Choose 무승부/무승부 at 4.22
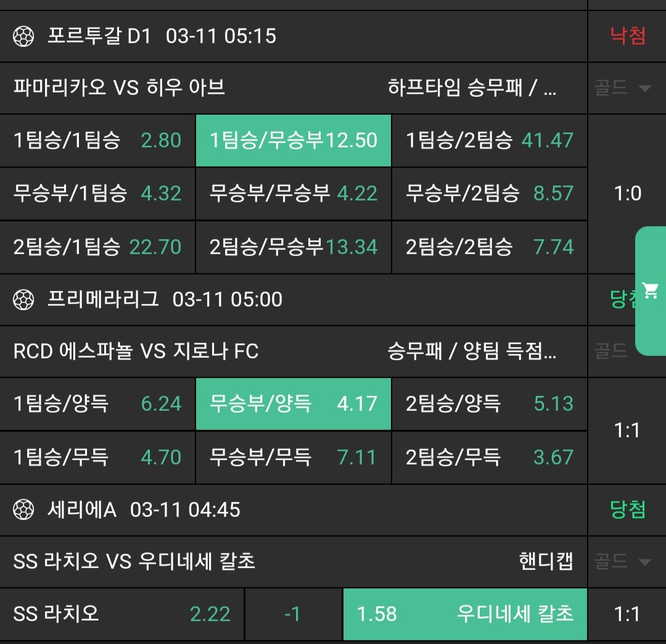This screenshot has width=666, height=644. [294, 194]
